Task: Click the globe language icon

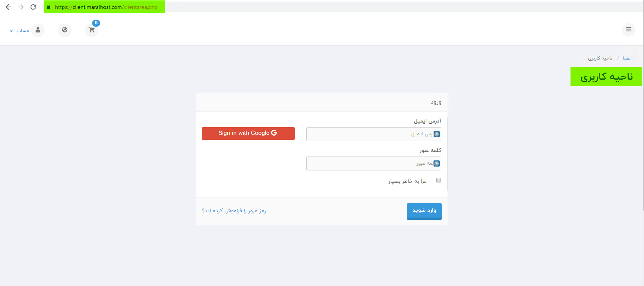Action: tap(65, 30)
